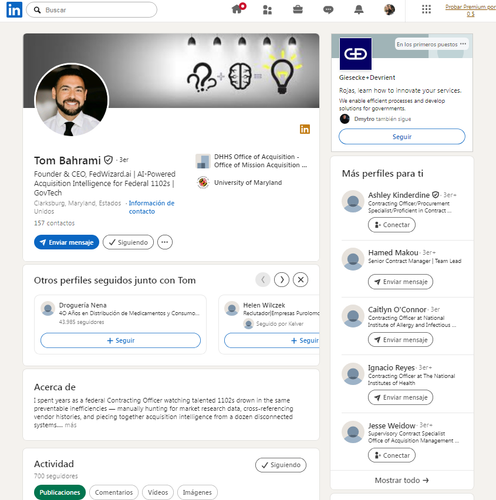
Task: Open the apps grid menu
Action: [426, 9]
